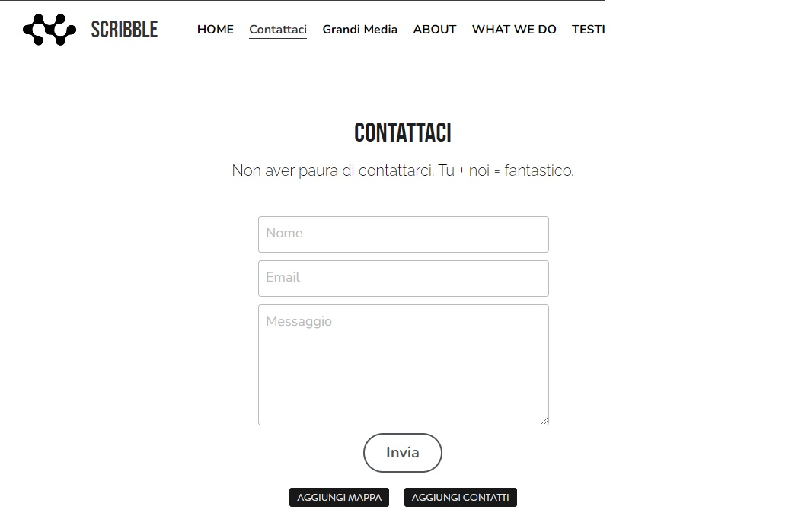
Task: Select the HOME menu item
Action: pos(215,30)
